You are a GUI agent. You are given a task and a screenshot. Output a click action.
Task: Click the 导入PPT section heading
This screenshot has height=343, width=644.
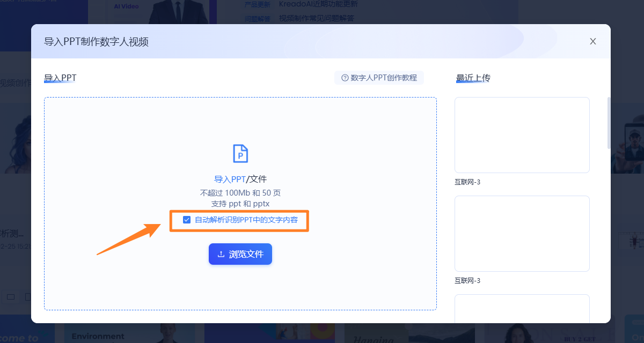(60, 78)
